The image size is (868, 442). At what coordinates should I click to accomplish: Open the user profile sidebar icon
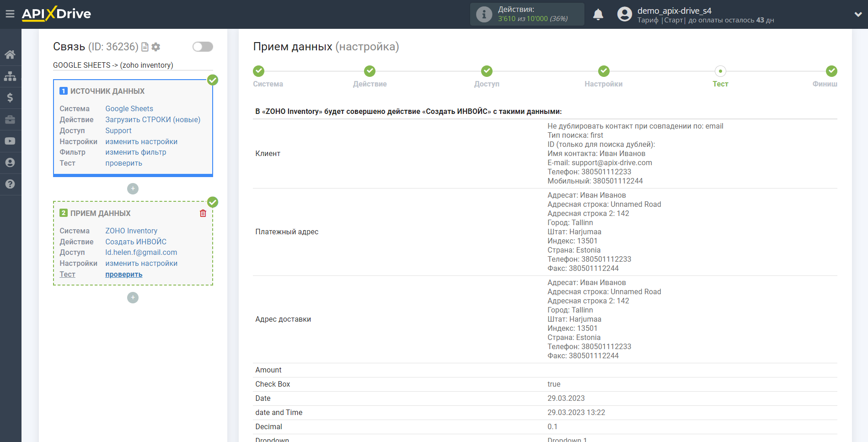pos(10,162)
